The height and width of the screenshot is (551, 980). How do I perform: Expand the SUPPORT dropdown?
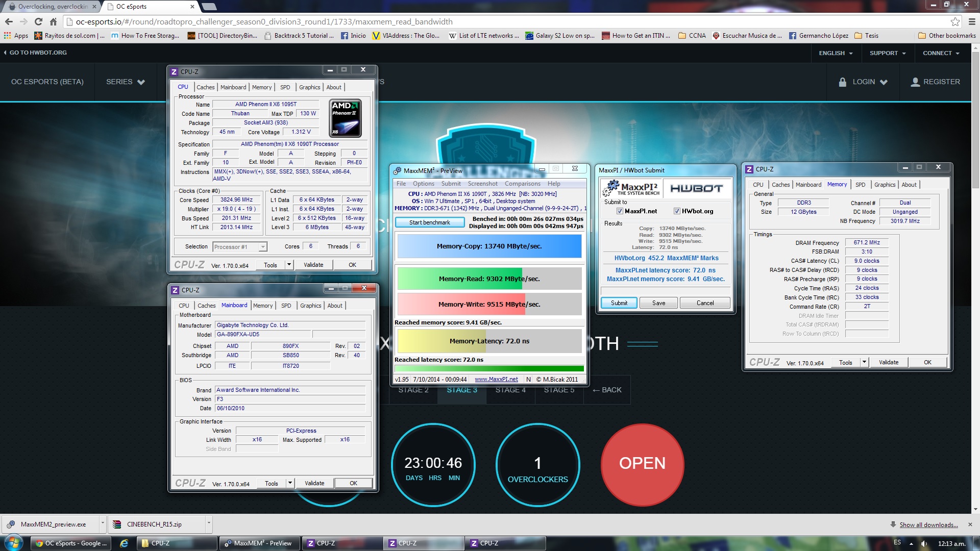pos(888,53)
